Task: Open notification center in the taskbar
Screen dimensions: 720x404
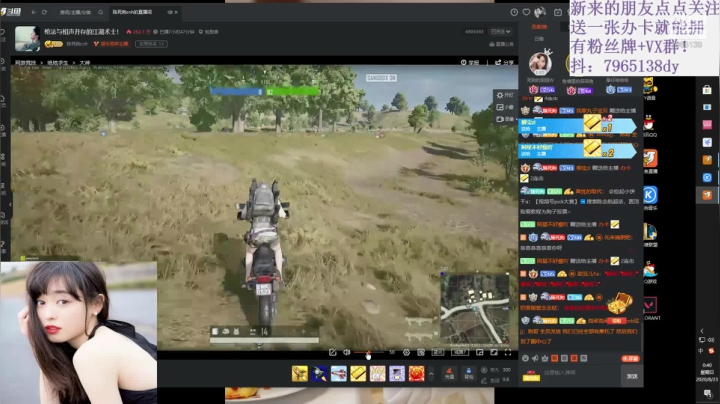Action: [x=709, y=393]
